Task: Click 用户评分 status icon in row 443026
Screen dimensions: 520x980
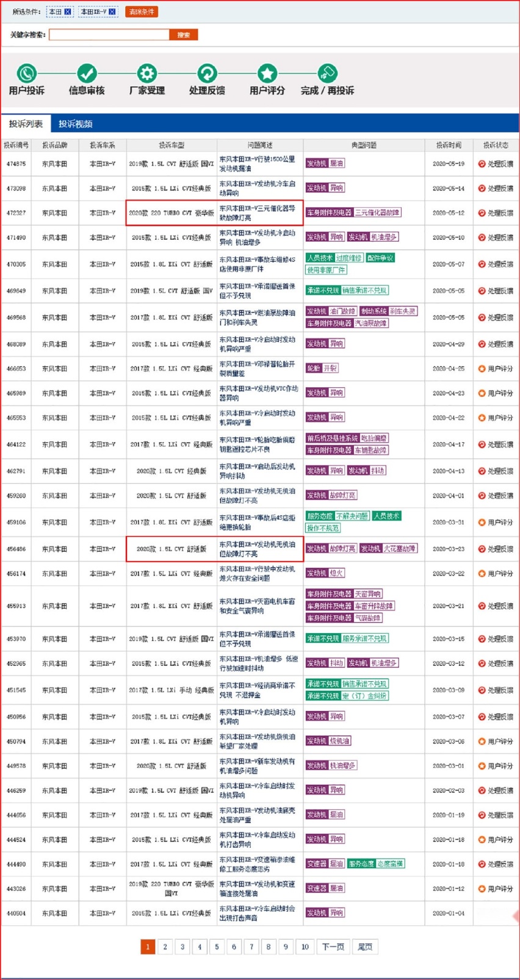Action: 482,889
